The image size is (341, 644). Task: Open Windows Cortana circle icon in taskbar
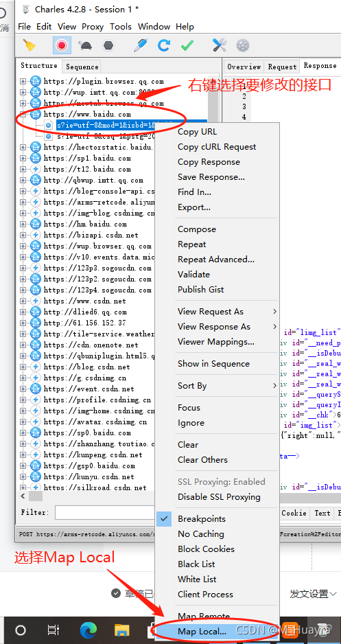pos(21,630)
